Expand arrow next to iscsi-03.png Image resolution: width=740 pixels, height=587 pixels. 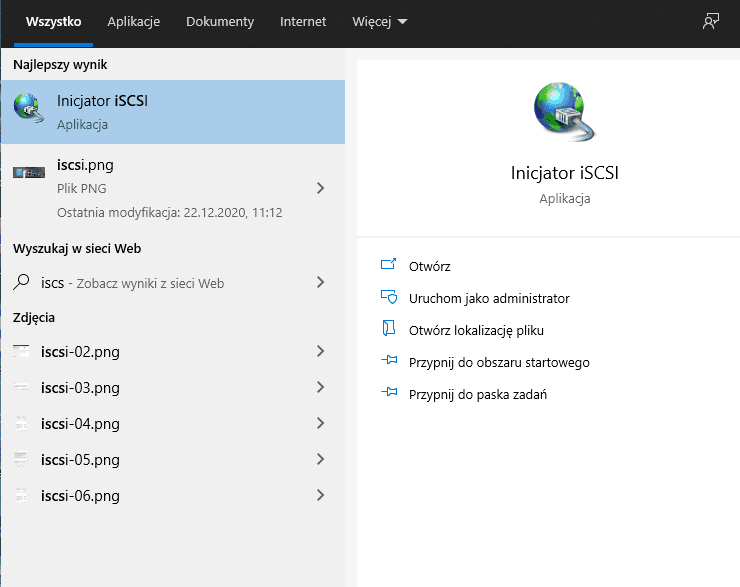[320, 387]
